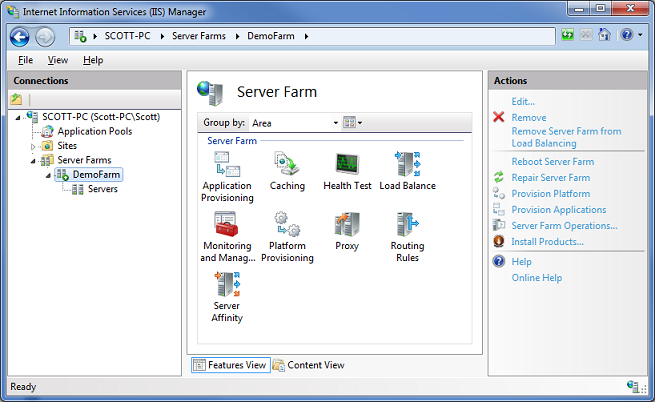Screen dimensions: 655x402
Task: Click the Remove action link
Action: [x=529, y=117]
